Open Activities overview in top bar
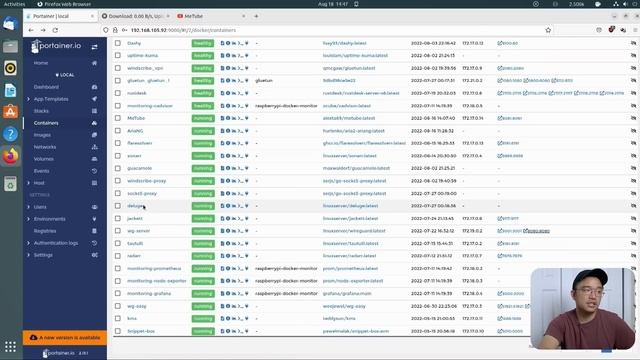640x360 pixels. (x=14, y=4)
